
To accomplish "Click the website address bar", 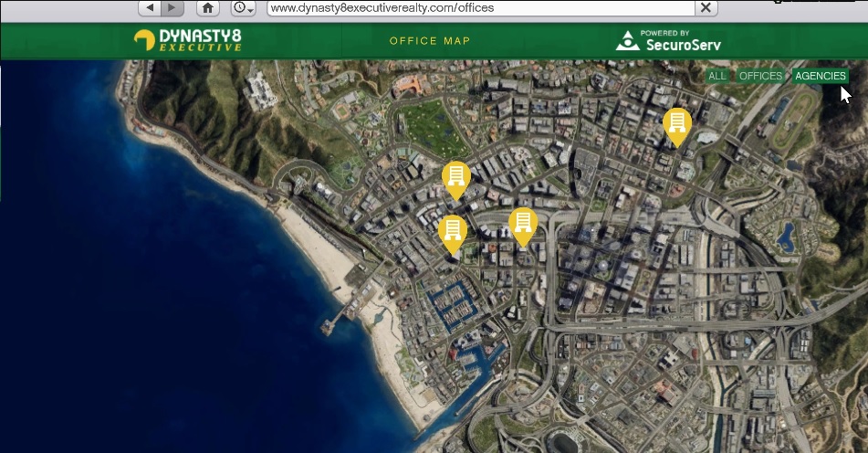I will click(x=480, y=7).
